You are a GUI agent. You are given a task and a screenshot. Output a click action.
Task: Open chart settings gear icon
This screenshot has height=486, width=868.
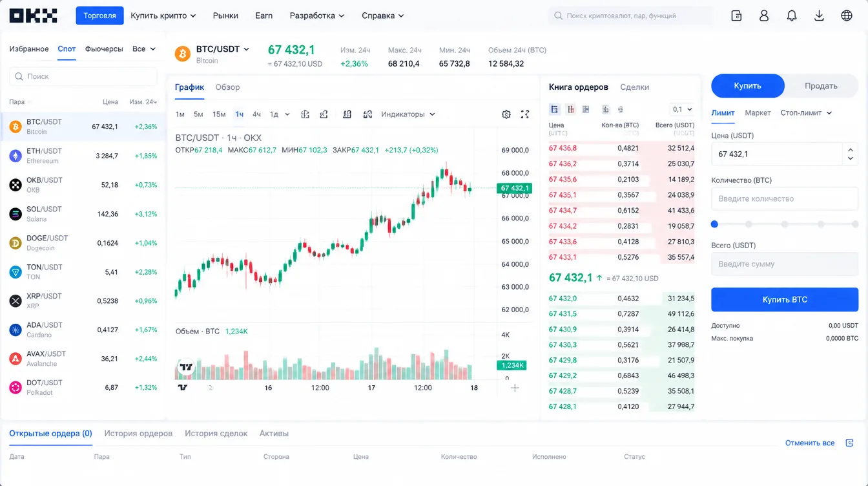coord(506,114)
